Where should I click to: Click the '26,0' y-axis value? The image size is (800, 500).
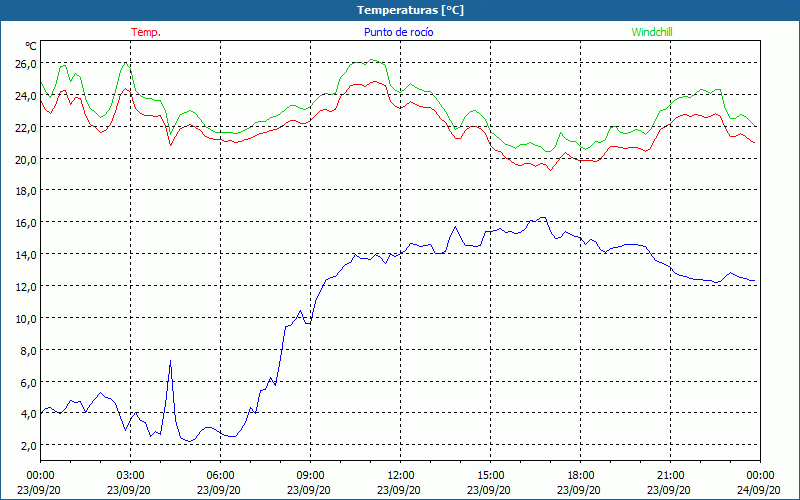pyautogui.click(x=26, y=64)
